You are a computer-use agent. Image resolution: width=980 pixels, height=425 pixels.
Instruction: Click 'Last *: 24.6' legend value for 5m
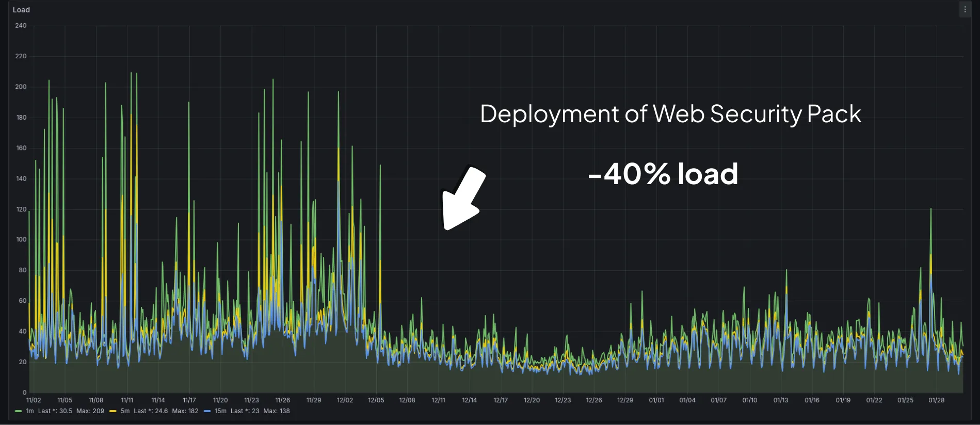click(x=151, y=411)
